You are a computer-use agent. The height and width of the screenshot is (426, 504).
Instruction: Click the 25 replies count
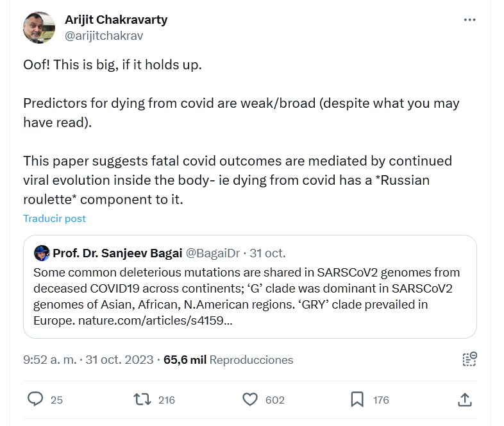56,400
